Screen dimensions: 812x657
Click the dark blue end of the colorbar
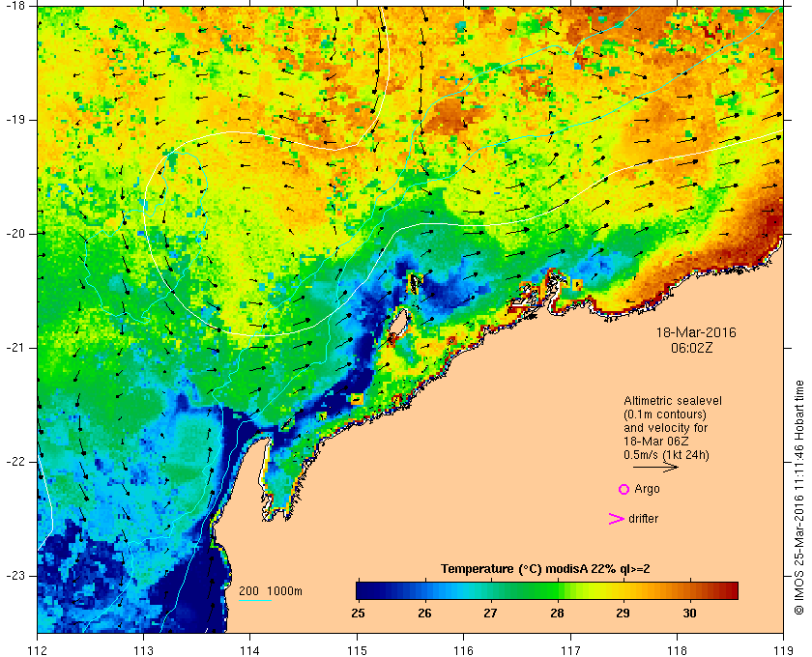pos(363,590)
